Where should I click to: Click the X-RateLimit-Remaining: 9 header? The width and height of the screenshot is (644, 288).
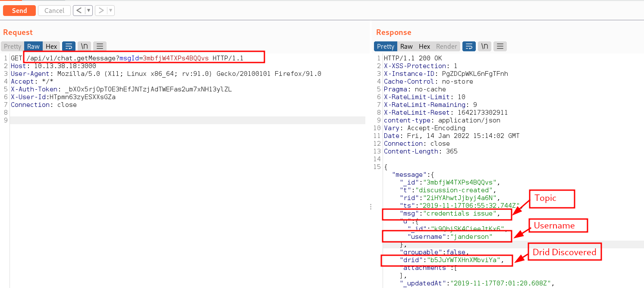pyautogui.click(x=430, y=105)
